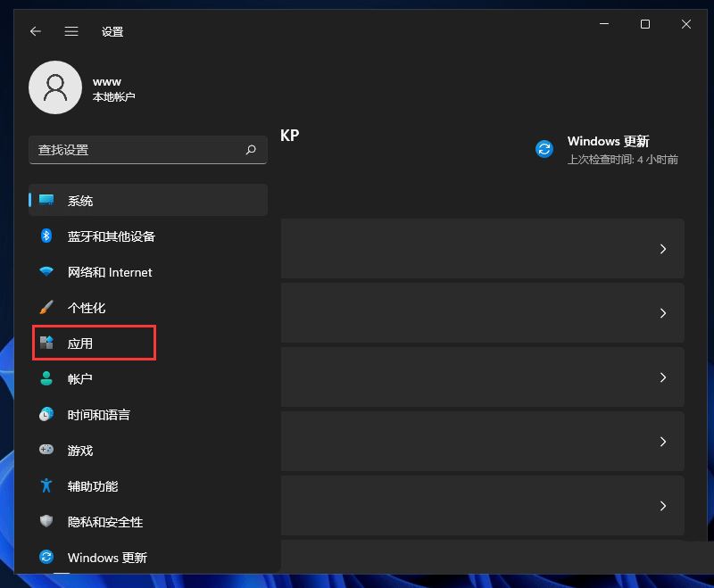The image size is (714, 588).
Task: Go to 时间和语言 settings
Action: (98, 415)
